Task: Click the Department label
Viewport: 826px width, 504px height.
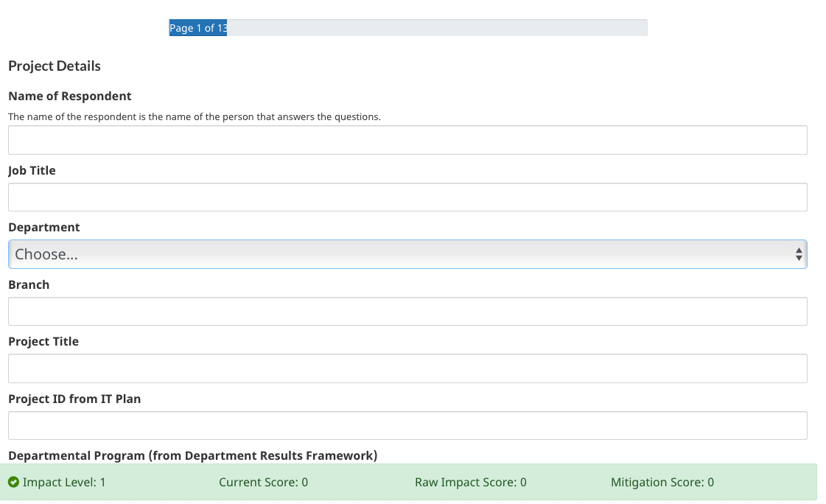Action: coord(44,228)
